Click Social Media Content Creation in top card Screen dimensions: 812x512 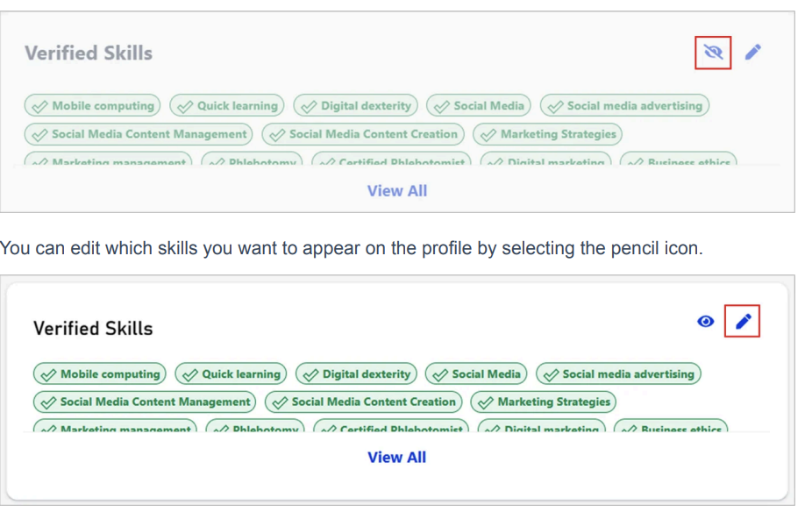pos(363,134)
